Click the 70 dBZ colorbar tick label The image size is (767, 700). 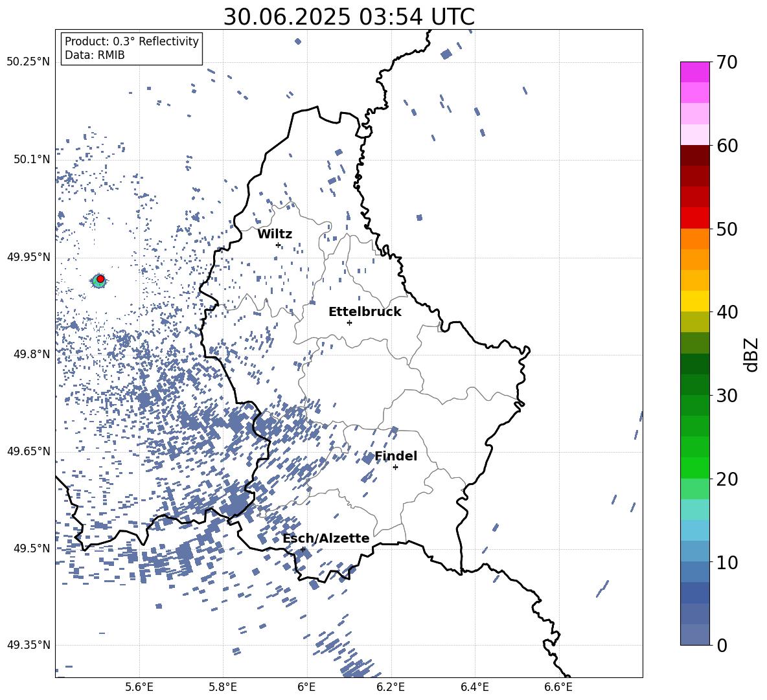727,62
